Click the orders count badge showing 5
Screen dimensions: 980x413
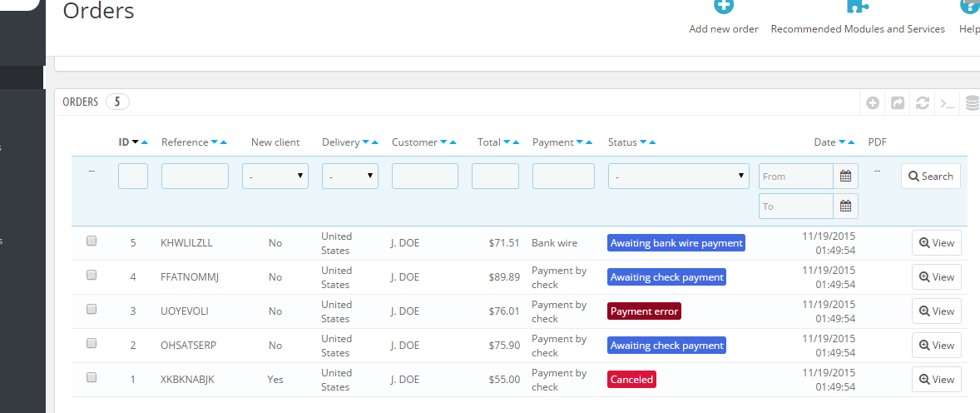117,102
